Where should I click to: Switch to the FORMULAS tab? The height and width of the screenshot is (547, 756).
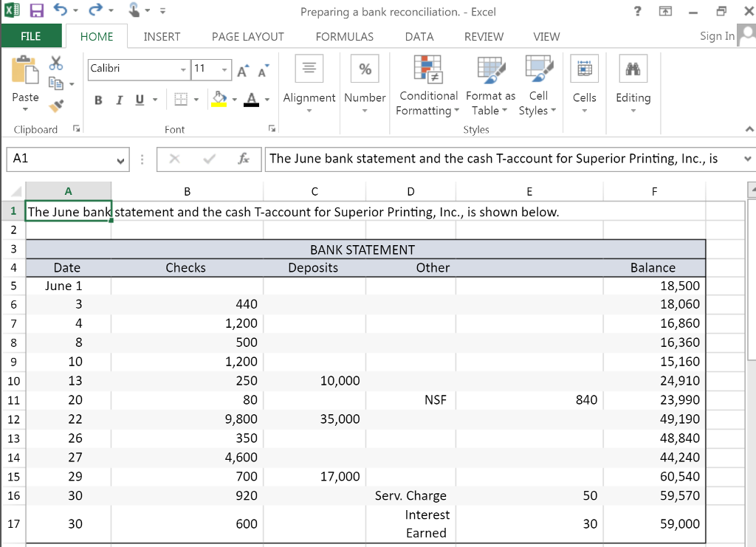(x=344, y=36)
